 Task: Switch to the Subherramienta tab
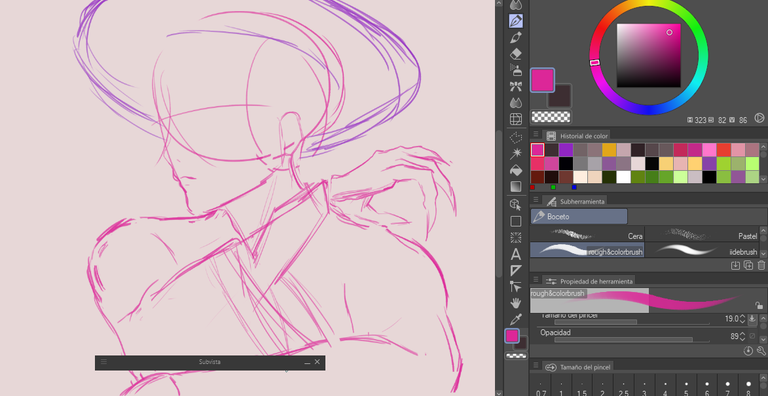tap(576, 201)
